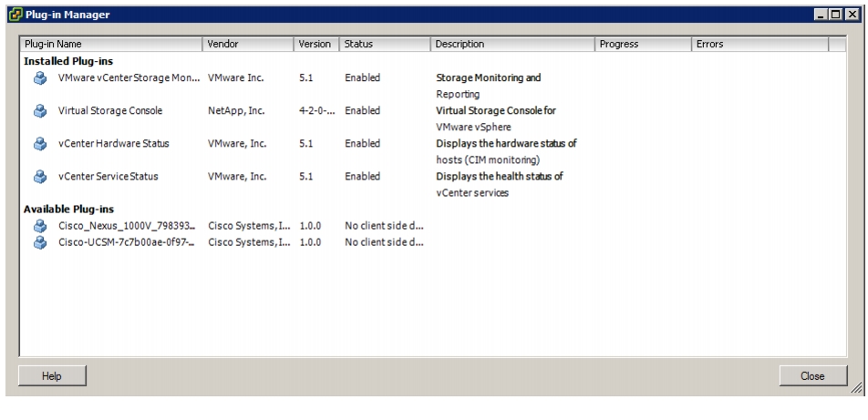Image resolution: width=868 pixels, height=420 pixels.
Task: Sort by the Version column header
Action: click(x=316, y=45)
